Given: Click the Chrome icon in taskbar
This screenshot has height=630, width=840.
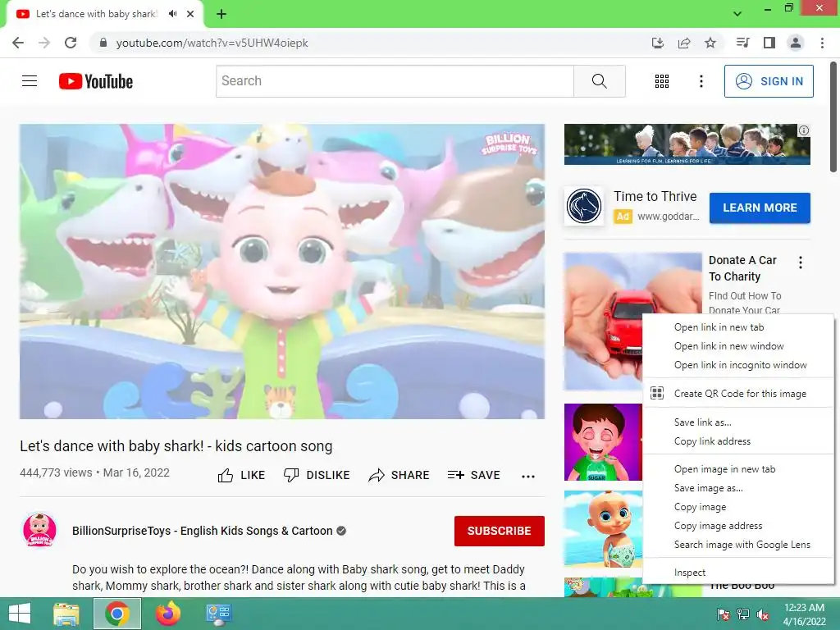Looking at the screenshot, I should click(x=117, y=614).
